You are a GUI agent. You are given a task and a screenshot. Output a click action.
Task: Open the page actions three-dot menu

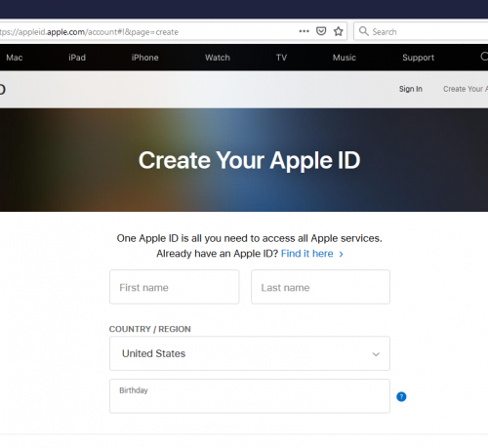pos(304,31)
